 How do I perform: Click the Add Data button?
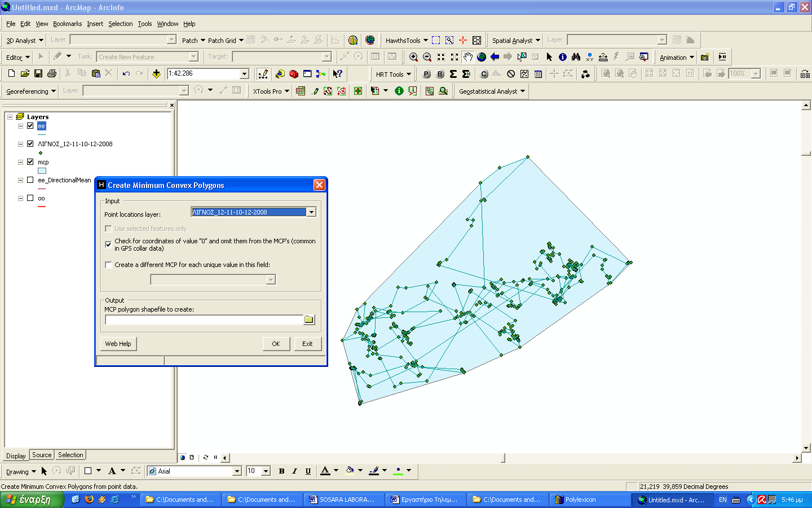(x=156, y=74)
